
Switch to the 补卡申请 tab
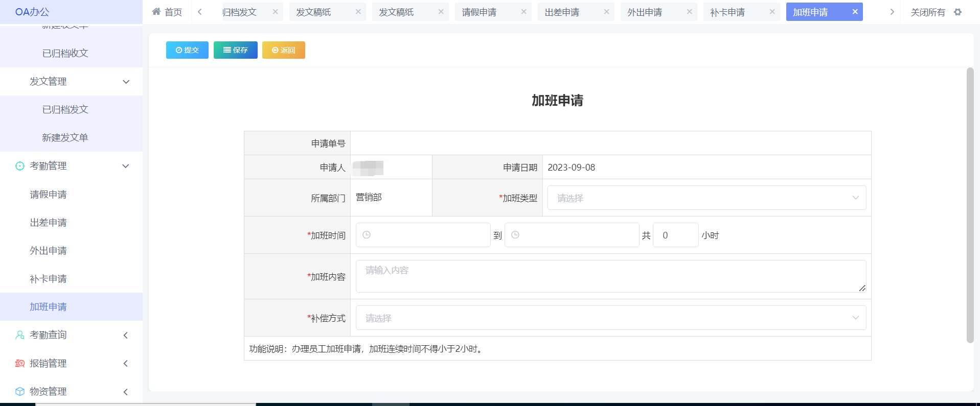tap(727, 12)
